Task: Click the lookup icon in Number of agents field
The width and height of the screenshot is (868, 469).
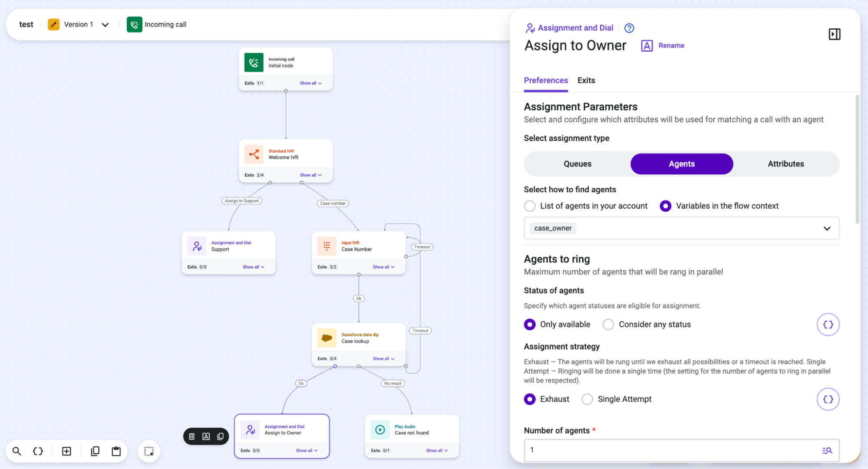Action: (x=827, y=450)
